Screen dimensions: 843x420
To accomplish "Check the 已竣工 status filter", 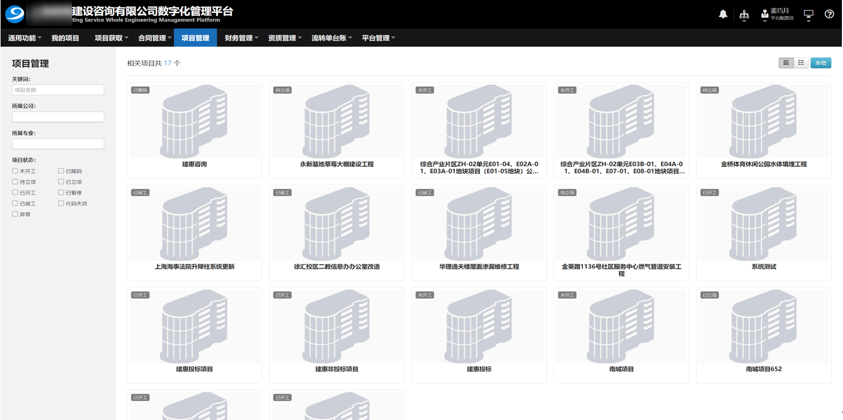I will [x=15, y=203].
